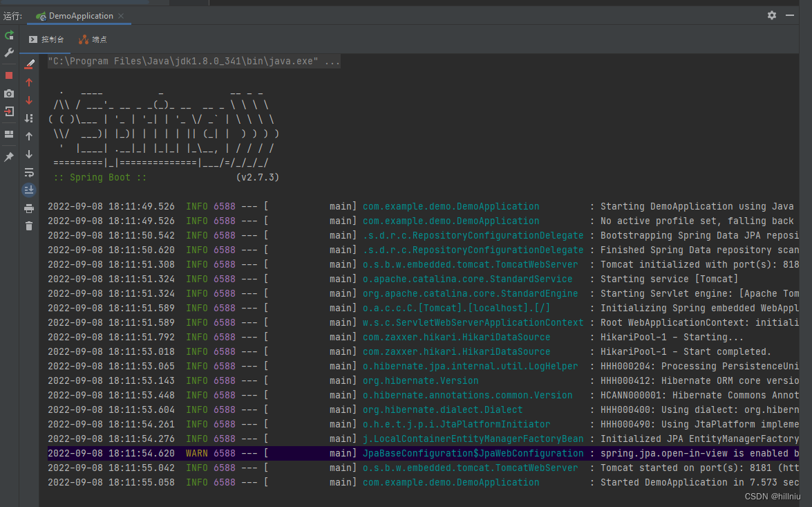Toggle scroll to end of console
The height and width of the screenshot is (507, 812).
point(29,190)
